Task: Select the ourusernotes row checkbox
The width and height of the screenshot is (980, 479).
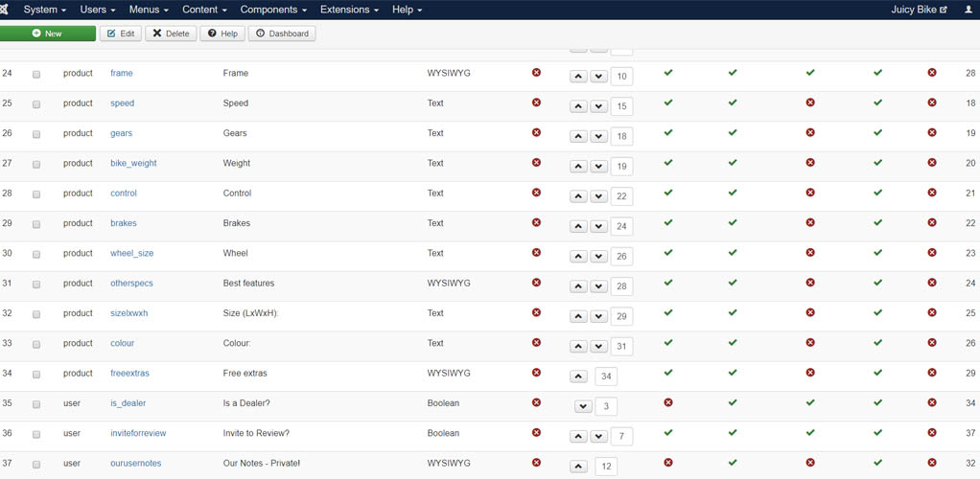Action: 36,464
